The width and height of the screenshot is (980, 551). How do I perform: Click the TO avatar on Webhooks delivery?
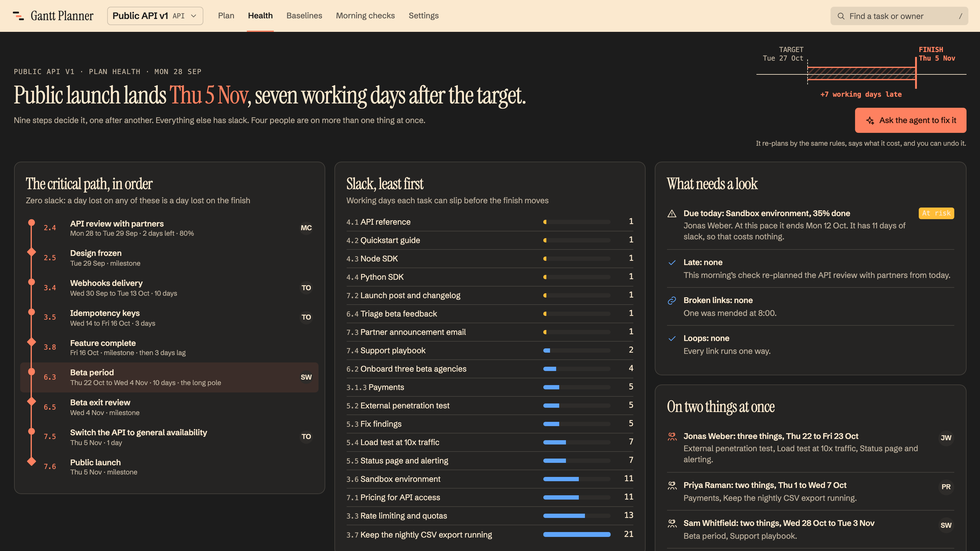coord(306,288)
